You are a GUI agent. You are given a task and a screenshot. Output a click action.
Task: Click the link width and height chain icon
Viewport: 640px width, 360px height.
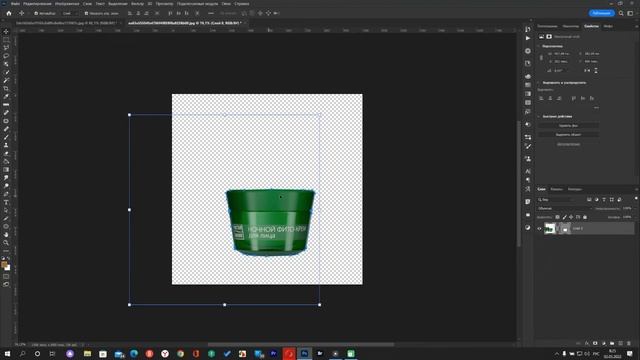point(542,58)
